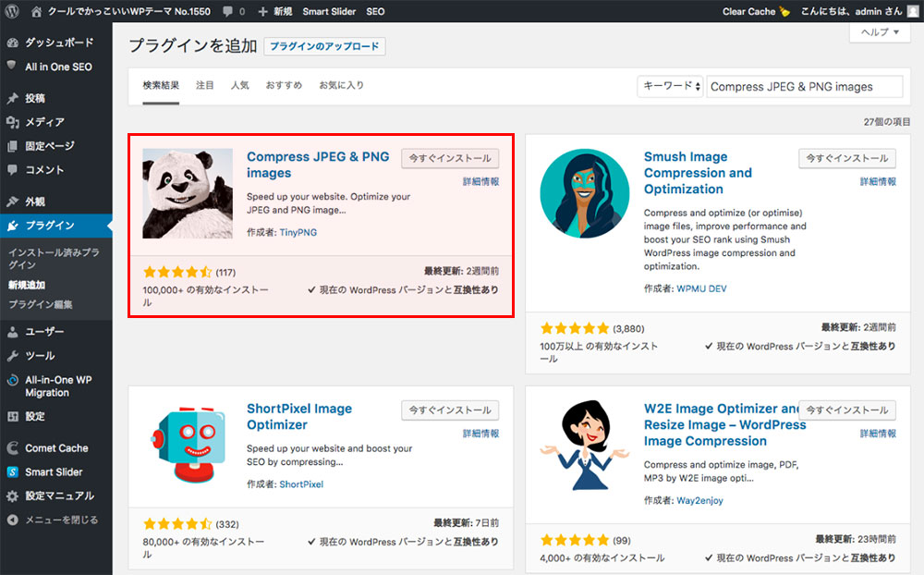This screenshot has height=575, width=924.
Task: Click the ShortPixel robot thumbnail
Action: 188,446
